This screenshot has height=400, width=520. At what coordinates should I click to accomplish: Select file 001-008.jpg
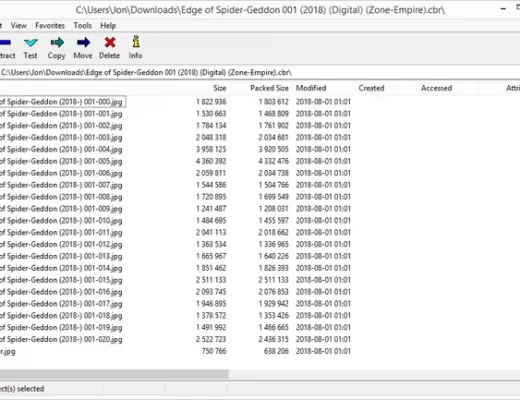tap(61, 197)
